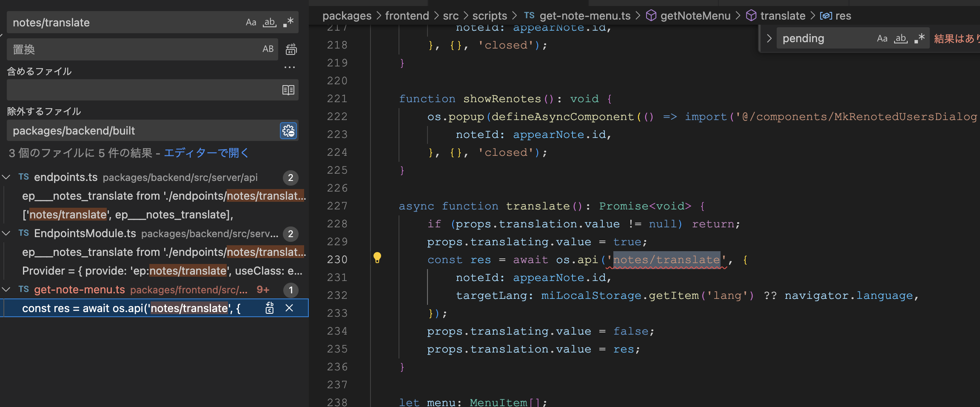Viewport: 980px width, 407px height.
Task: Open the frontend breadcrumb menu
Action: click(407, 15)
